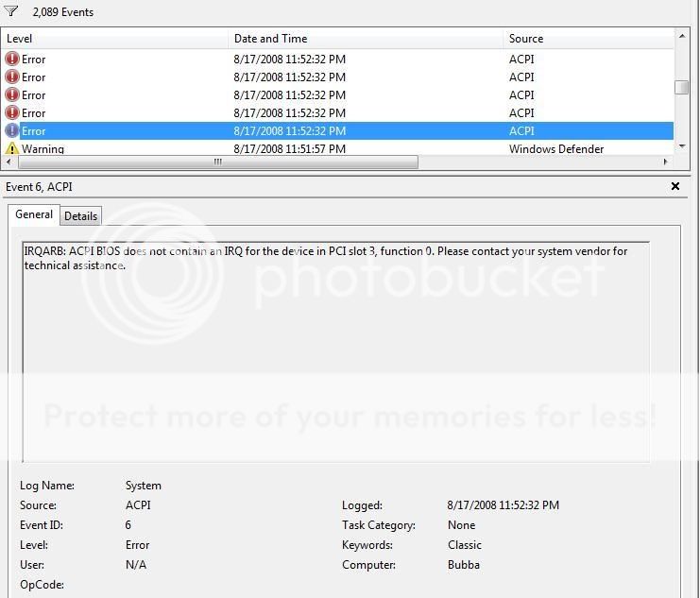
Task: Select the topmost ACPI error event
Action: [283, 59]
